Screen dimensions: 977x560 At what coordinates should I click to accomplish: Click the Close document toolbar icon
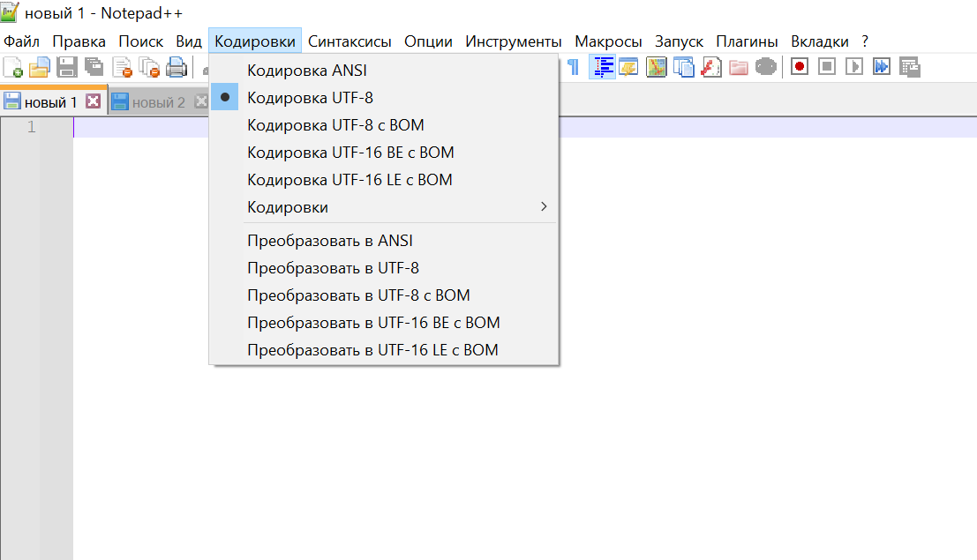coord(122,67)
